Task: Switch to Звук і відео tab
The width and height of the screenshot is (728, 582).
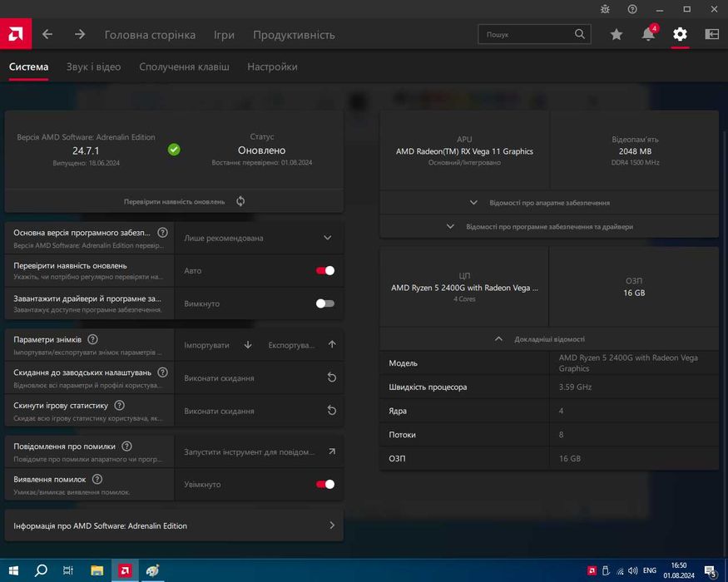Action: point(93,67)
